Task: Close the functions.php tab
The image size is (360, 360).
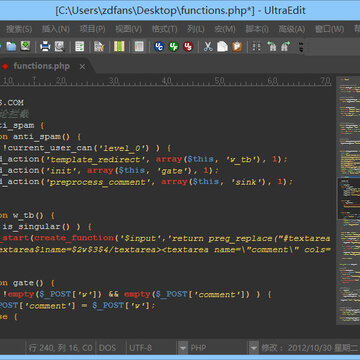Action: tap(82, 67)
